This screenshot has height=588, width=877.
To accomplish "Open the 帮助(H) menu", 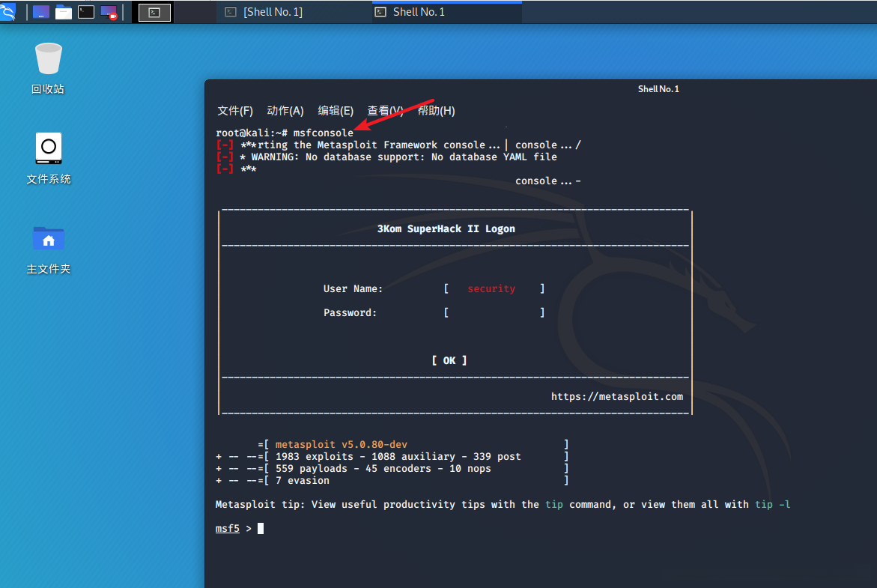I will click(437, 111).
